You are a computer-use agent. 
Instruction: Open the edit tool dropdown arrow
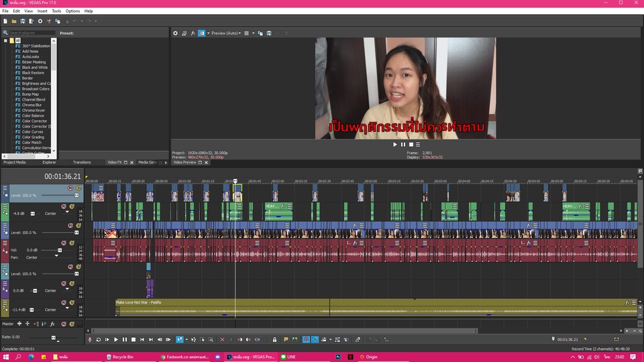(x=186, y=339)
